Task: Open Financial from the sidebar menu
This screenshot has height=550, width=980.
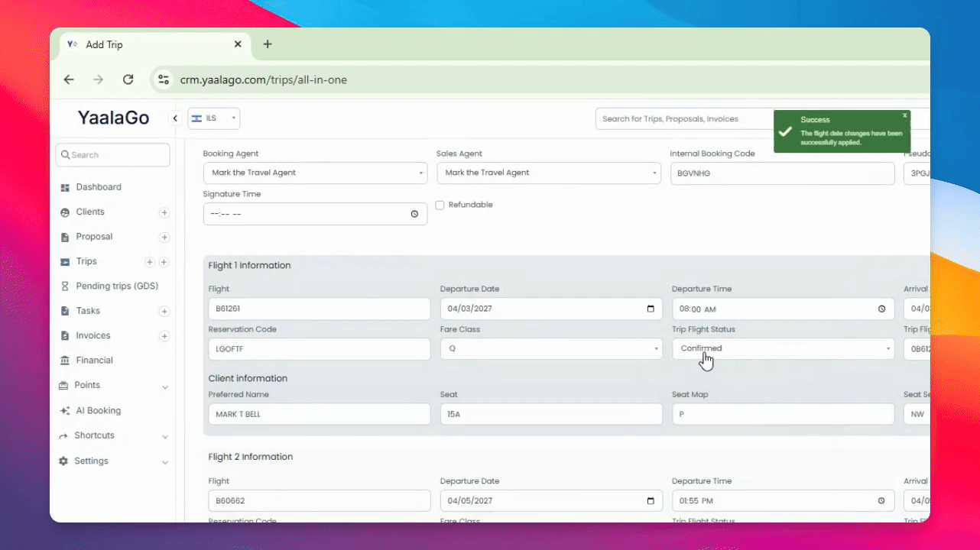Action: point(94,361)
